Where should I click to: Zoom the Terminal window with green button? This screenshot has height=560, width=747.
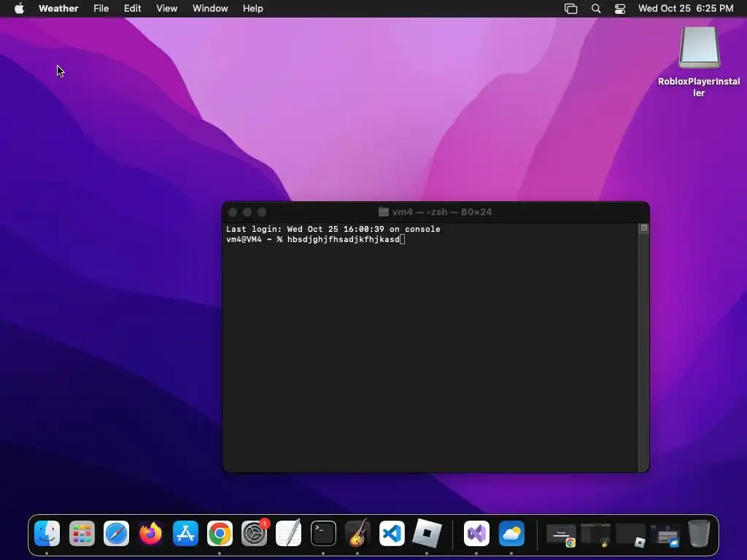click(262, 212)
